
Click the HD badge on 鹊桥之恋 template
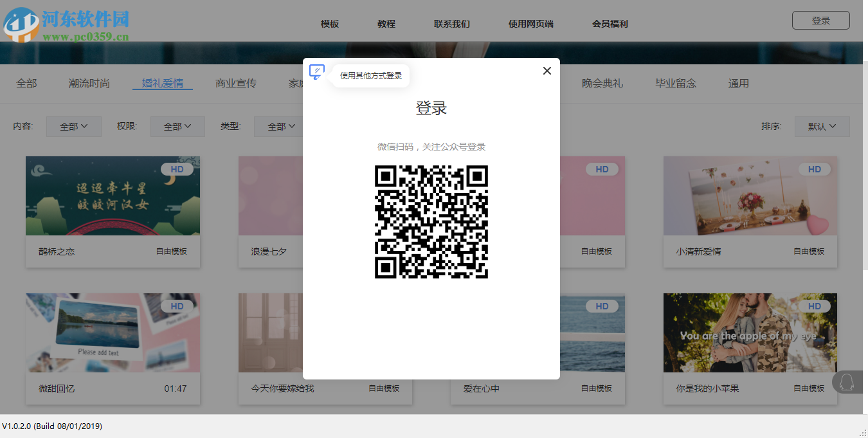(177, 169)
